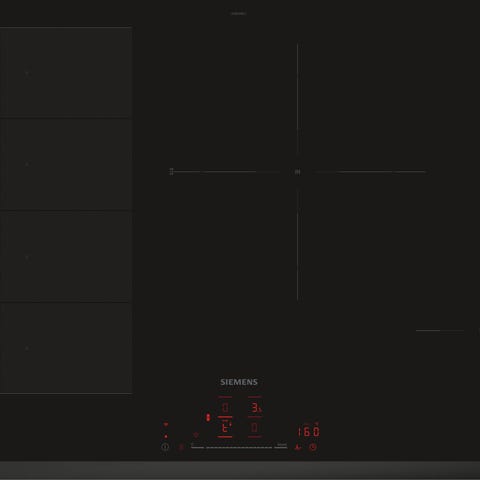Viewport: 480px width, 480px height.
Task: Set a mid-level on the power level slider
Action: point(239,447)
